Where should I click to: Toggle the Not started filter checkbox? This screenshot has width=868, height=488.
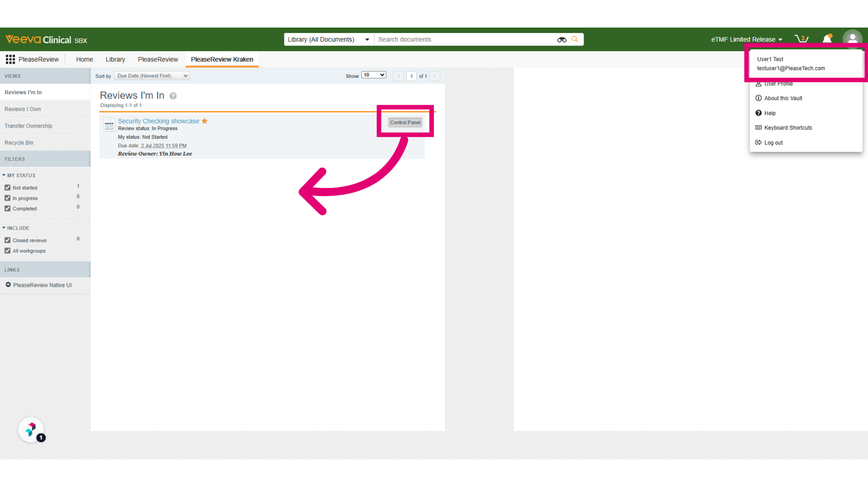coord(8,188)
